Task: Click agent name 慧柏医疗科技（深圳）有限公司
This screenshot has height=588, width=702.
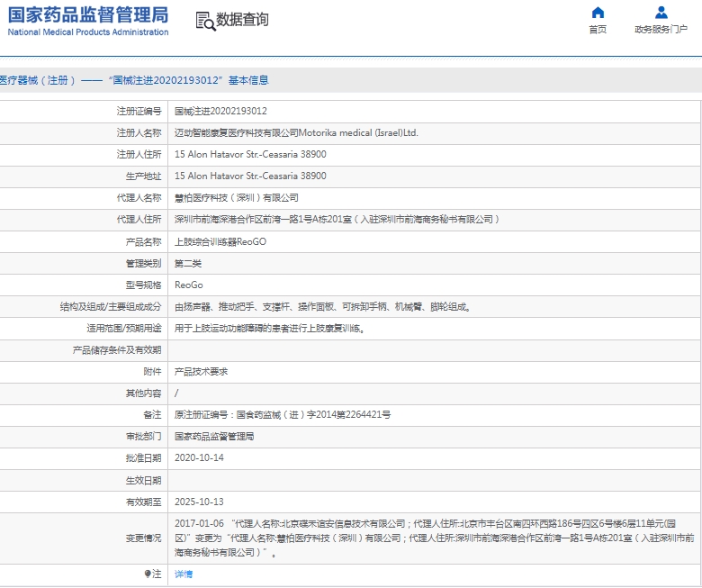Action: click(x=237, y=197)
